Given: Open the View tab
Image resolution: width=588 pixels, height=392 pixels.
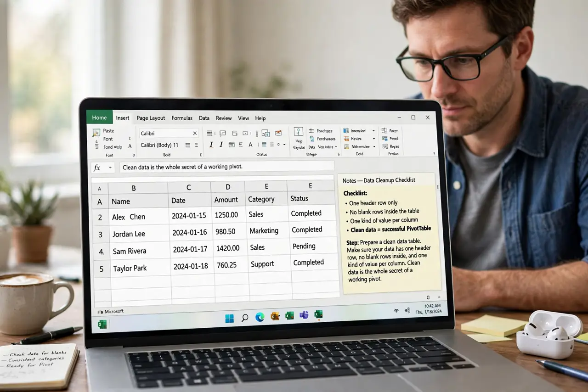Looking at the screenshot, I should (243, 118).
